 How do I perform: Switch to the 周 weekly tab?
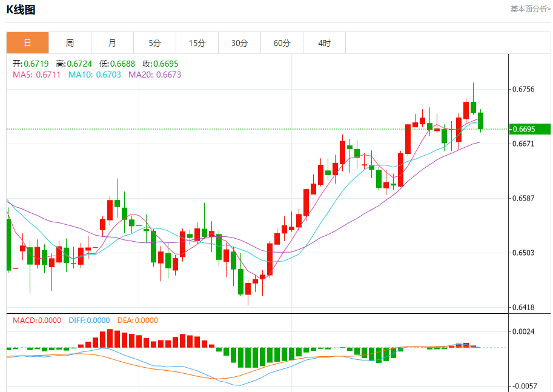pyautogui.click(x=70, y=43)
